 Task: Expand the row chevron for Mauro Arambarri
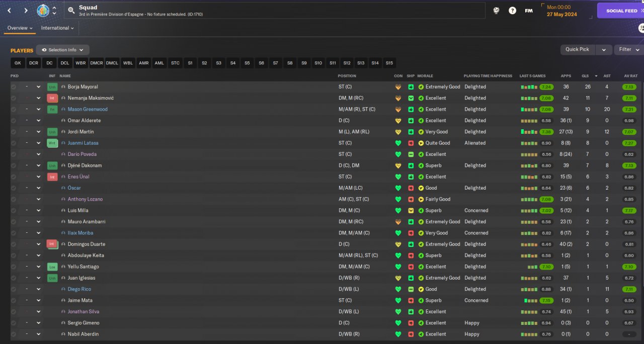[x=38, y=222]
